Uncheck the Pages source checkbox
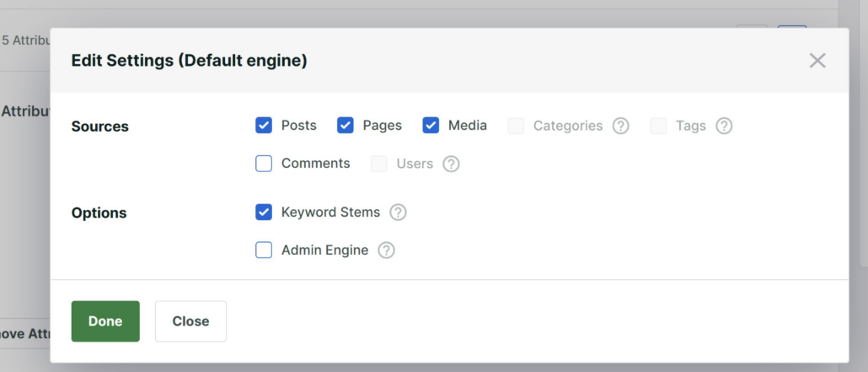The height and width of the screenshot is (372, 868). 346,126
